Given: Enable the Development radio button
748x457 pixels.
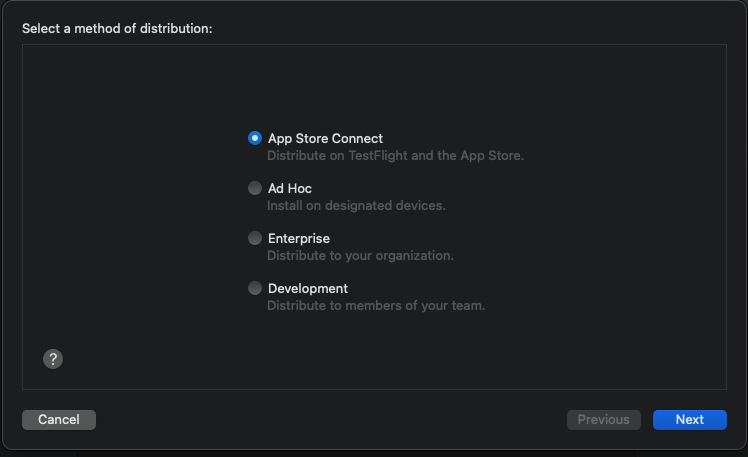Looking at the screenshot, I should click(x=255, y=288).
